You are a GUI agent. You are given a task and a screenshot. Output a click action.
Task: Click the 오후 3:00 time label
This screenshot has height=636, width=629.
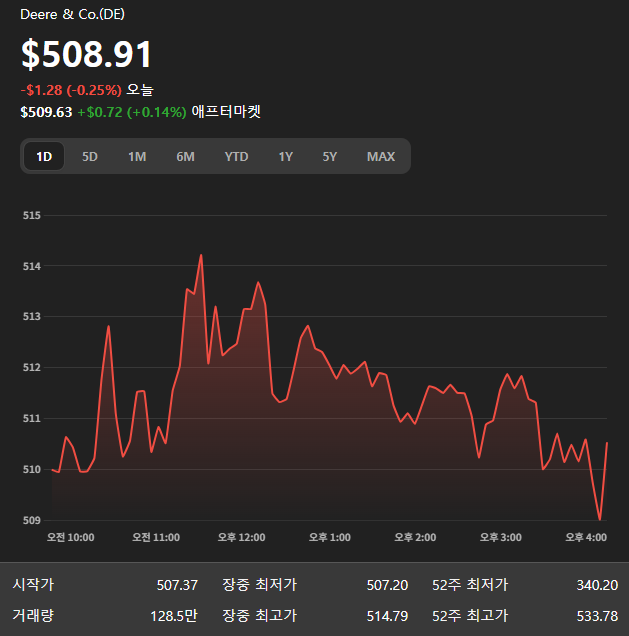(500, 537)
